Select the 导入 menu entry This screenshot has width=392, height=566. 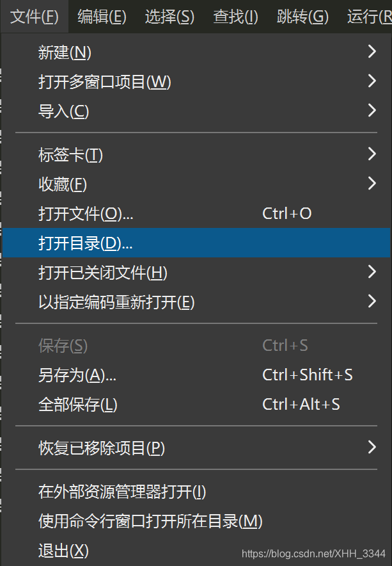tap(63, 111)
